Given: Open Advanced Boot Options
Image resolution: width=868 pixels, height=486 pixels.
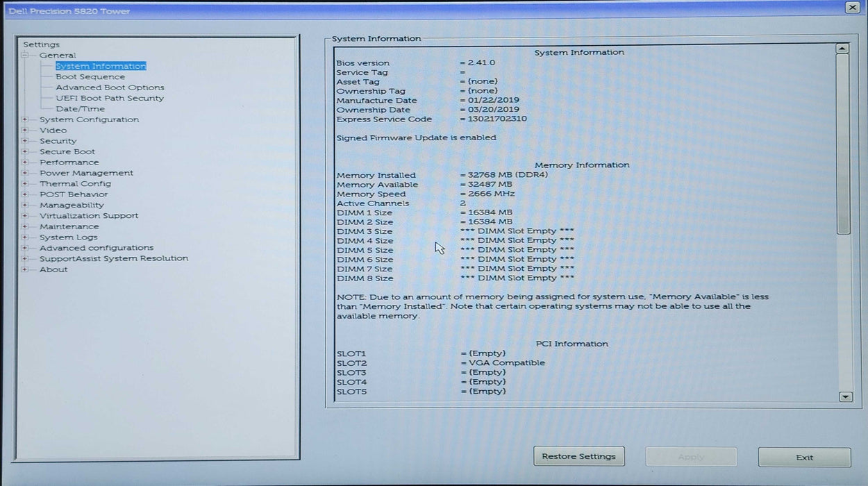Looking at the screenshot, I should point(110,87).
